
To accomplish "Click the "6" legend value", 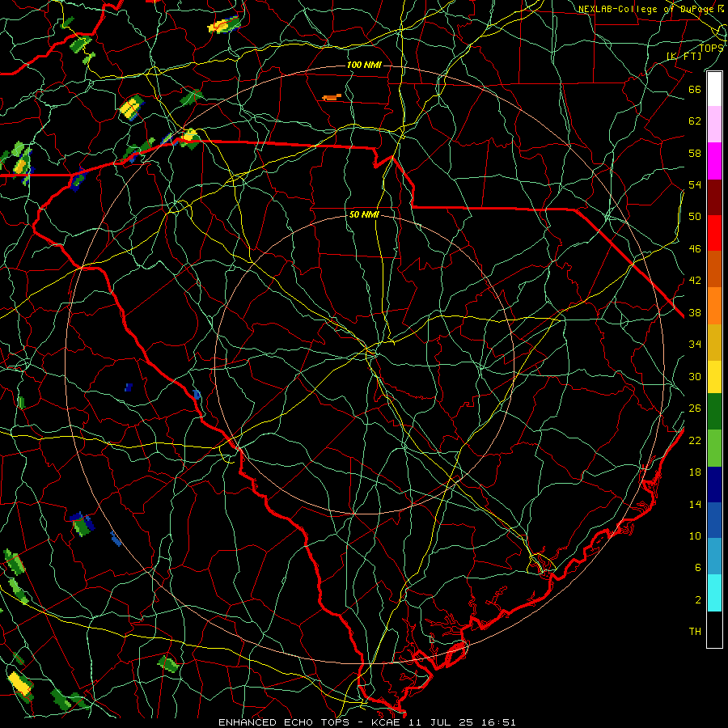I will (x=698, y=567).
